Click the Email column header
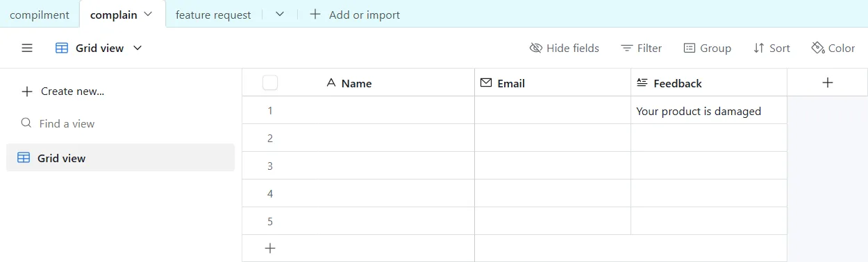 click(553, 82)
